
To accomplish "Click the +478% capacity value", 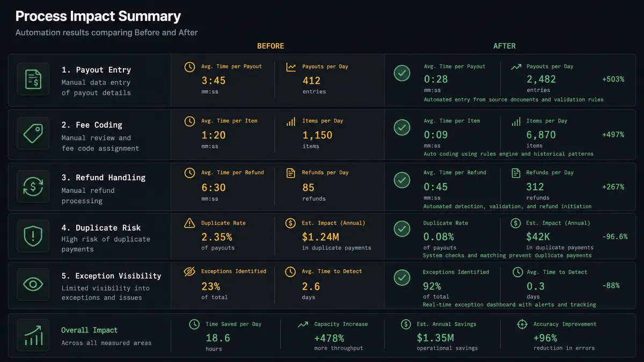I will pyautogui.click(x=329, y=338).
